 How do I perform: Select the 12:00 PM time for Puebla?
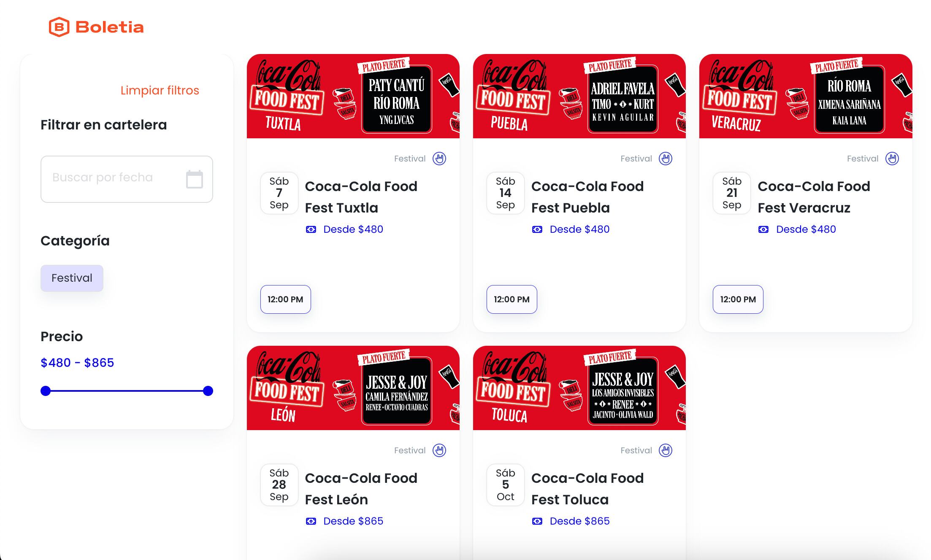click(x=512, y=299)
